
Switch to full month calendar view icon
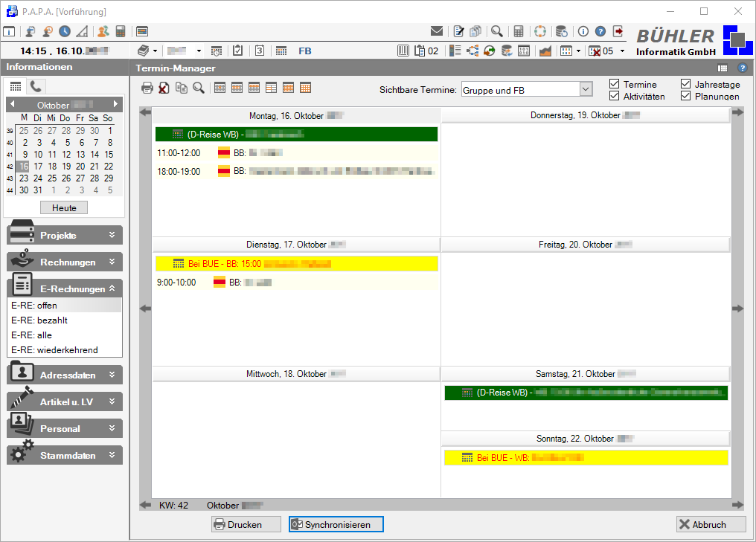[305, 88]
